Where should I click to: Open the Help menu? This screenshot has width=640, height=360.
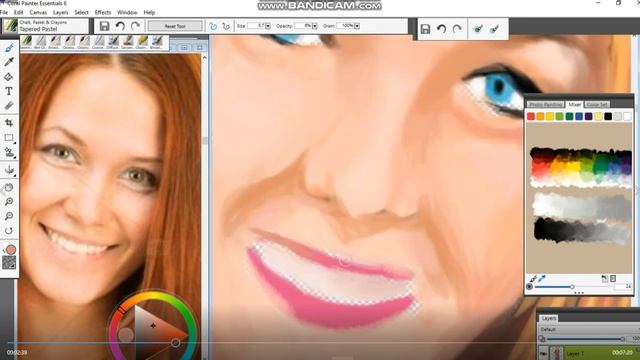point(149,13)
